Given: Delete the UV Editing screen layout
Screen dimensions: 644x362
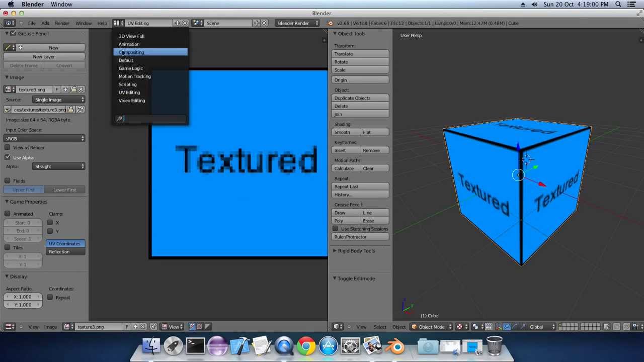Looking at the screenshot, I should (x=185, y=23).
